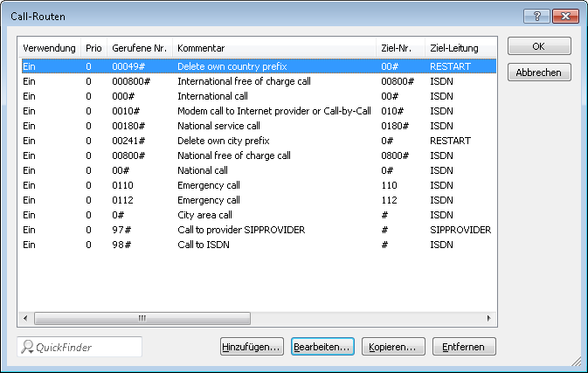588x373 pixels.
Task: Click the QuickFinder search magnifier icon
Action: point(28,347)
